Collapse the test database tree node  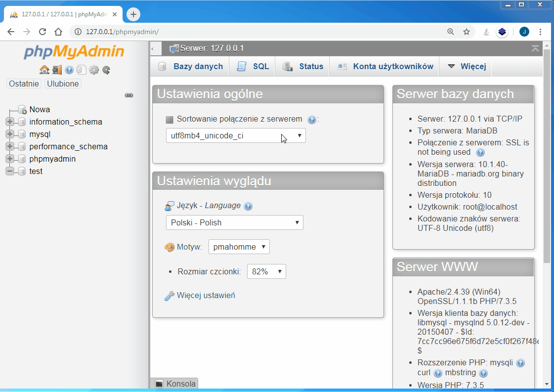[x=10, y=172]
